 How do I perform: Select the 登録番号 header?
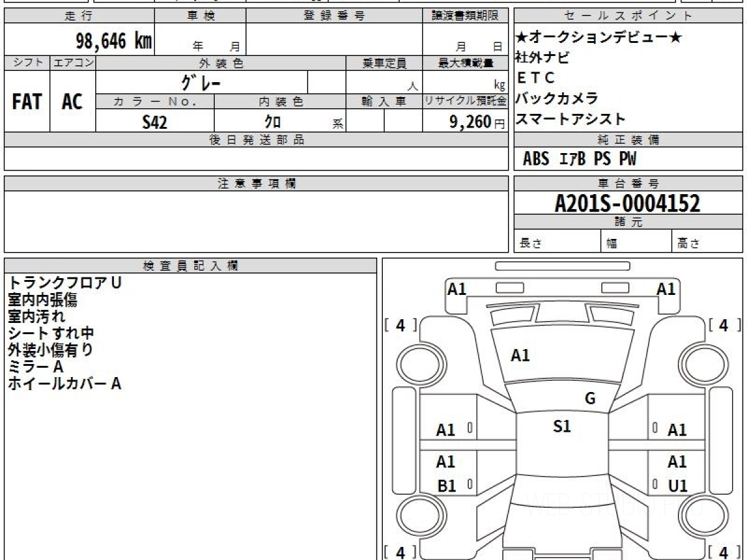pos(334,16)
